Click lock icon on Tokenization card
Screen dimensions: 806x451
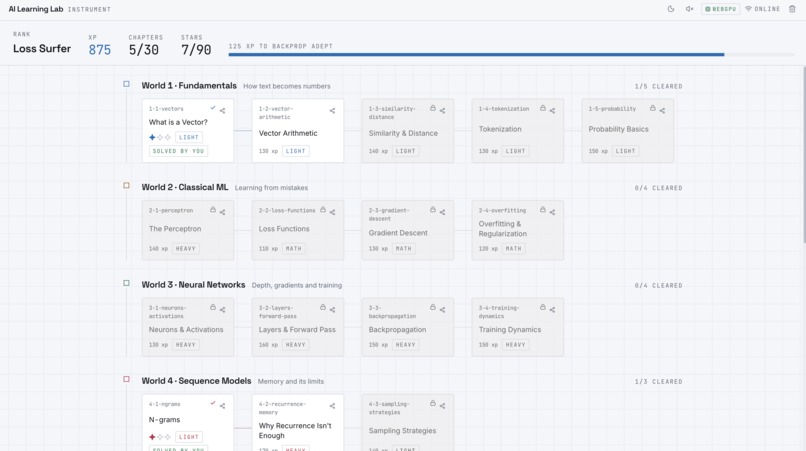(543, 108)
